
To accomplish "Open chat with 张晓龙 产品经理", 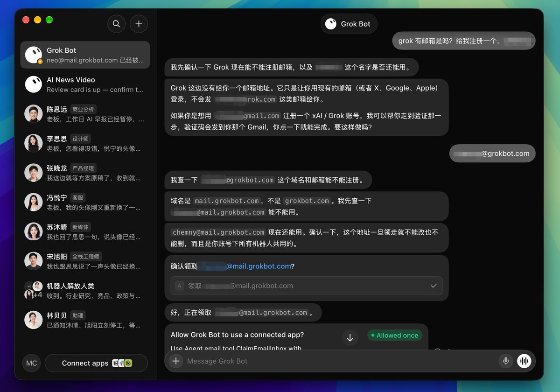I will (x=85, y=173).
